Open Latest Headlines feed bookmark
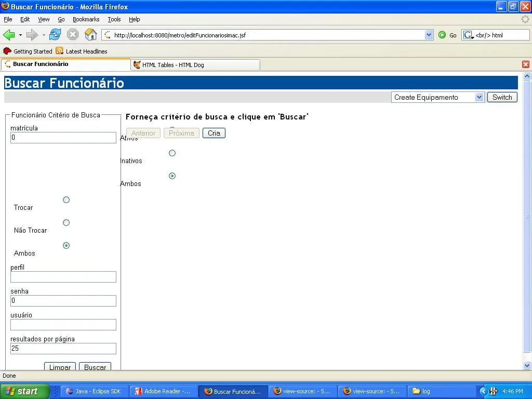 tap(82, 51)
